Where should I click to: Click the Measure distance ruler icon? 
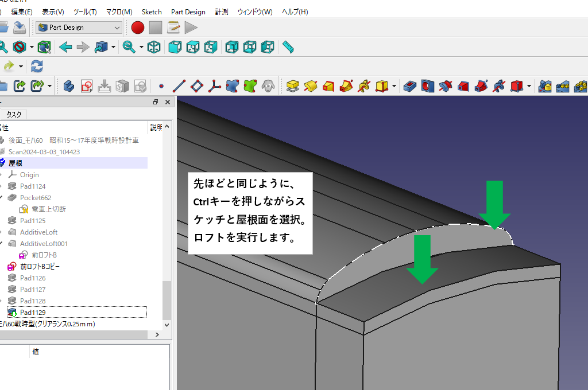[x=288, y=47]
